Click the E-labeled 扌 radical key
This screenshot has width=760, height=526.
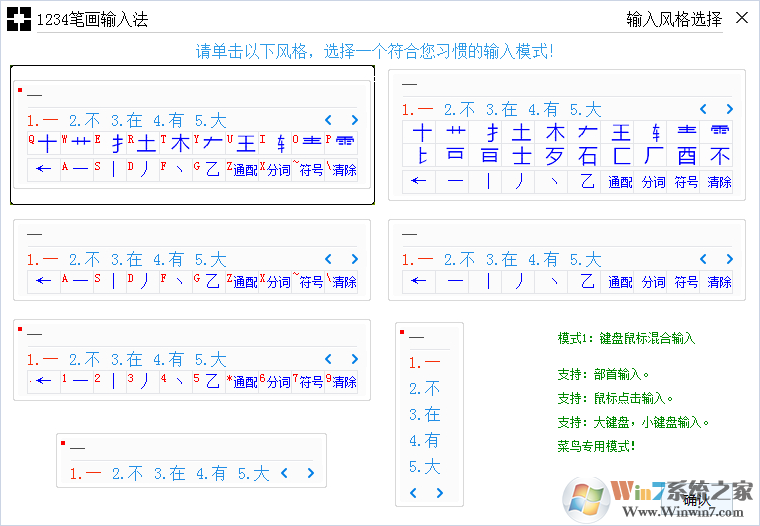tap(110, 143)
